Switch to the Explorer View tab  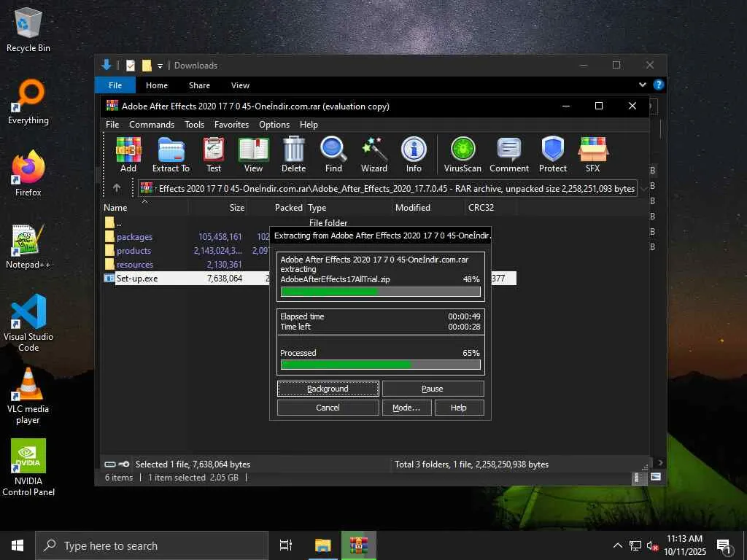pyautogui.click(x=240, y=85)
